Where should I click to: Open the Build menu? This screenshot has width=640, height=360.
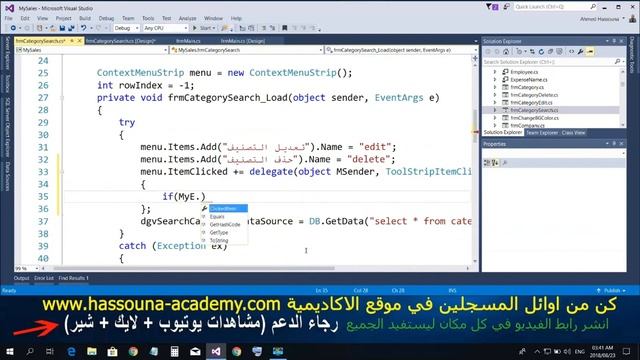(x=85, y=18)
